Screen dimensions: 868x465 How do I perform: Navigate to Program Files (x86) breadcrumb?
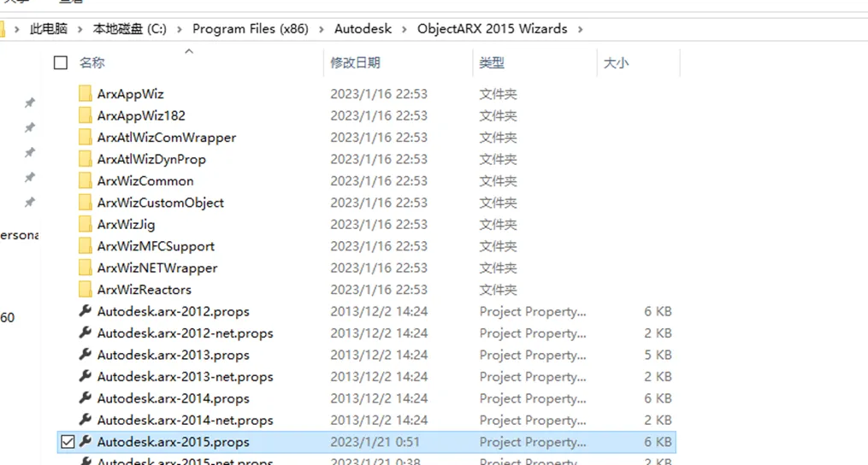pyautogui.click(x=251, y=29)
